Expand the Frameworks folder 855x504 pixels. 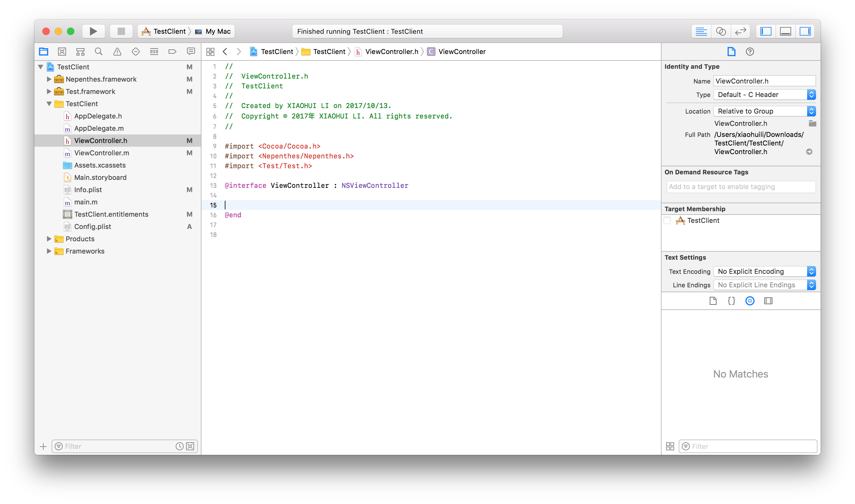[49, 251]
